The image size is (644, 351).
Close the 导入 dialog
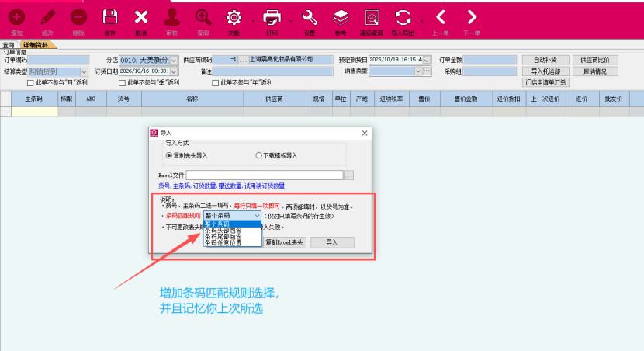coord(365,133)
